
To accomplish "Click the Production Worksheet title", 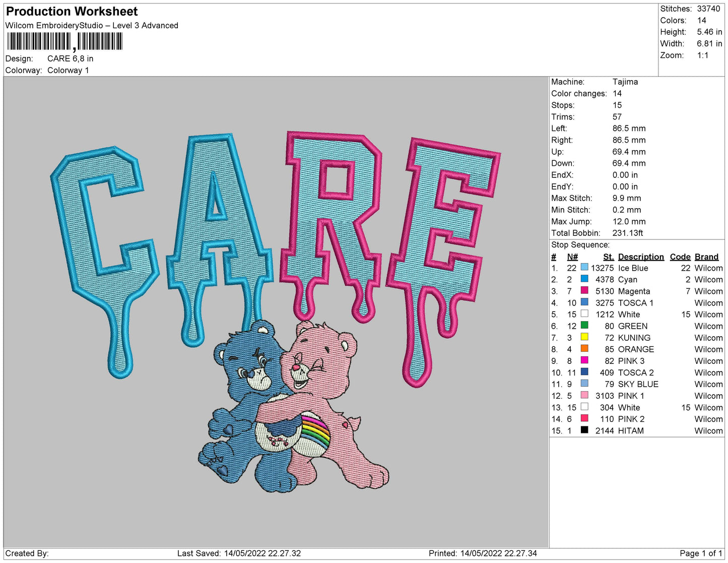I will click(72, 12).
